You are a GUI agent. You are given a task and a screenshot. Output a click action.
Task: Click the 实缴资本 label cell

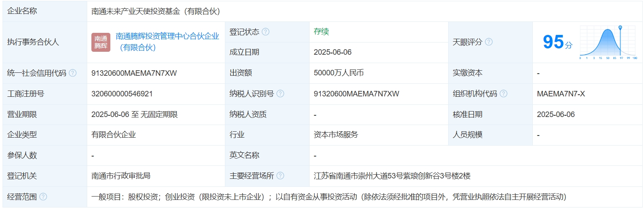(490, 73)
